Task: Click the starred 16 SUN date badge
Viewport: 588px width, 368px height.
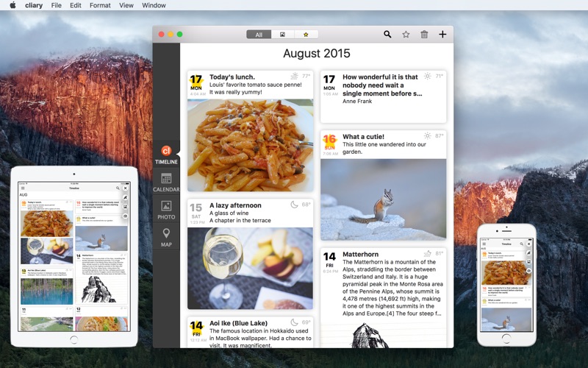Action: point(329,141)
